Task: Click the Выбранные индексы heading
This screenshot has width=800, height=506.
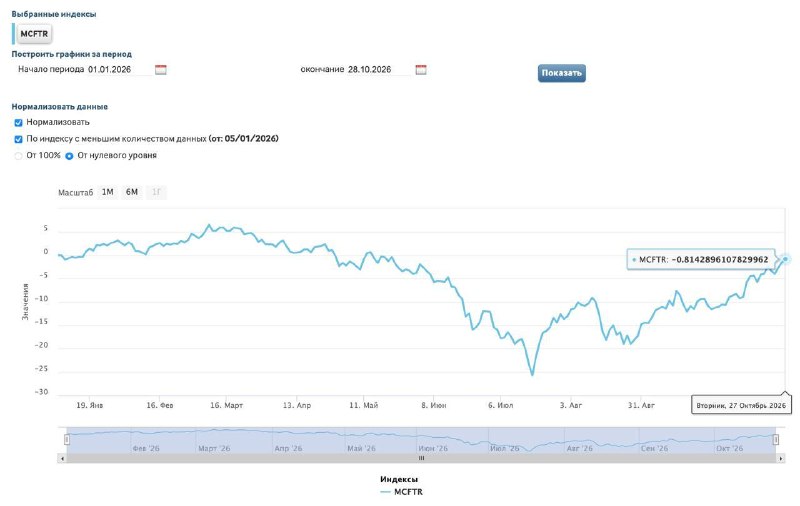Action: (x=54, y=14)
